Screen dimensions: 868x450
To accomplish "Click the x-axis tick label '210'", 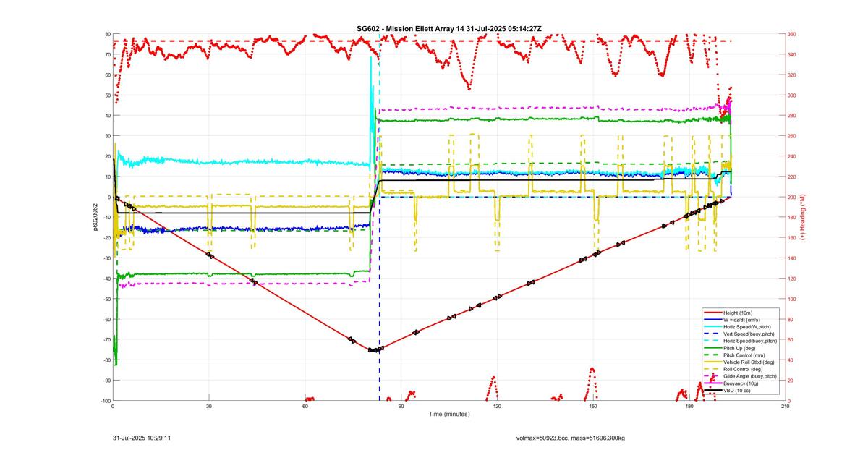I will click(785, 407).
